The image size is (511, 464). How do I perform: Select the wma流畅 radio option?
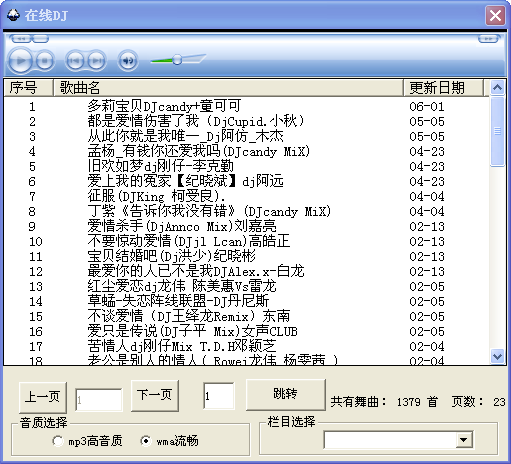(145, 441)
